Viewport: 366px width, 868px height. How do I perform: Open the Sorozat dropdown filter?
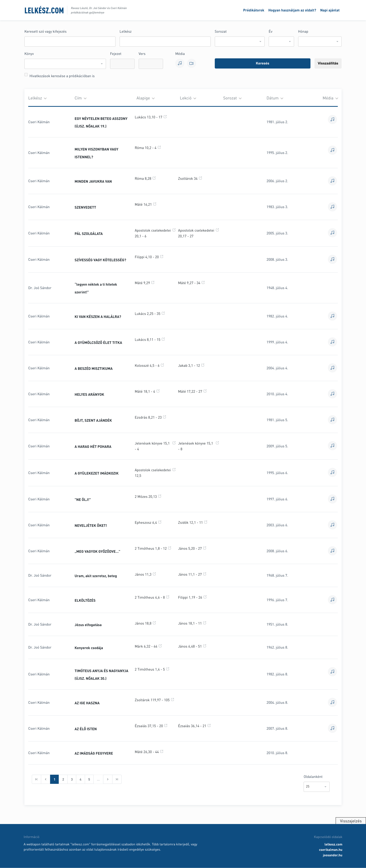tap(239, 41)
